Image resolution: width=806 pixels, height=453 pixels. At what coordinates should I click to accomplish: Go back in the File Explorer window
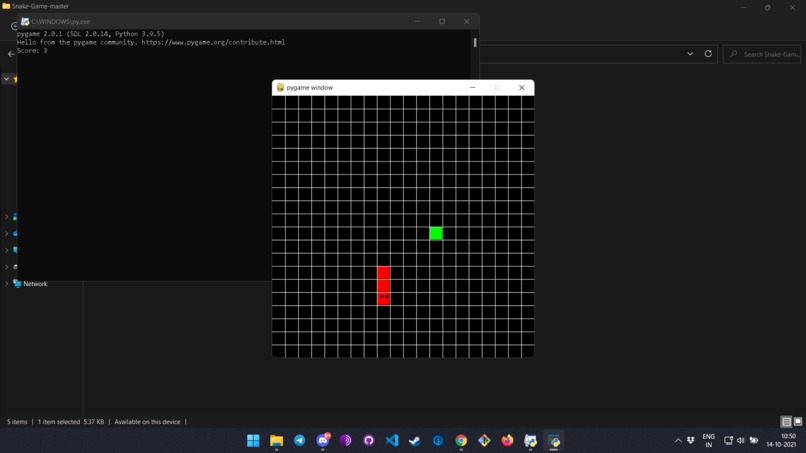point(11,53)
